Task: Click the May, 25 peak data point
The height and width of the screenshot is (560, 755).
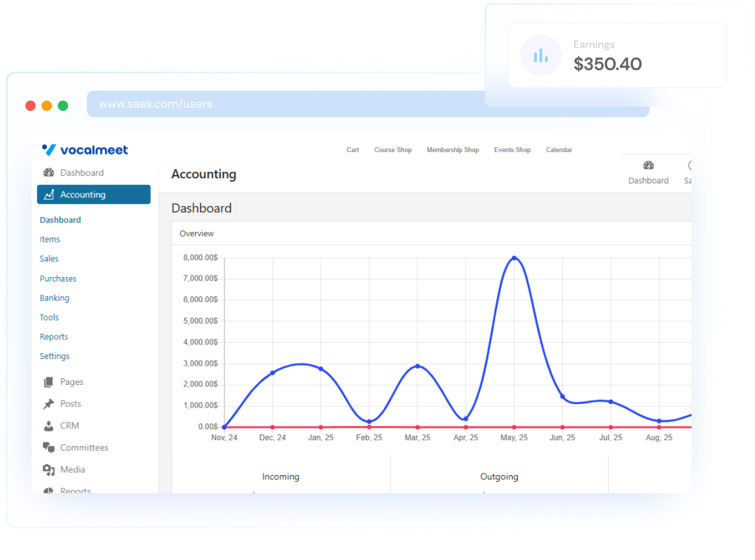Action: [514, 259]
